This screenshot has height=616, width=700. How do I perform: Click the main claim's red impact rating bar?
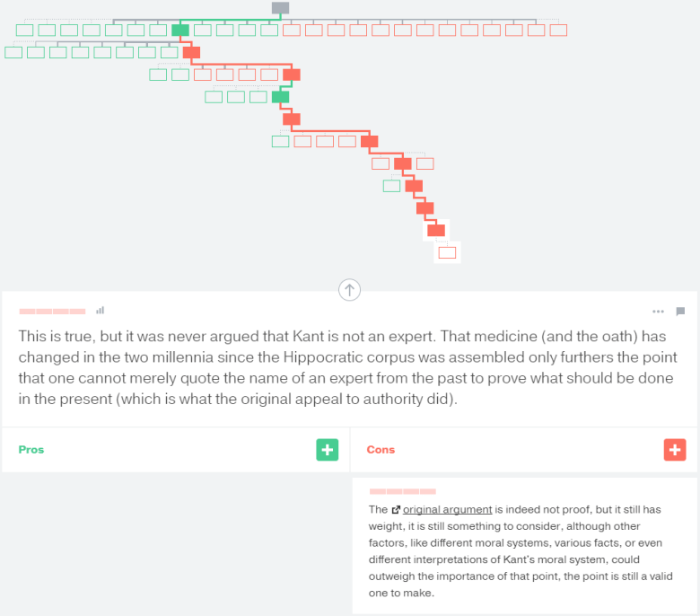(x=52, y=312)
